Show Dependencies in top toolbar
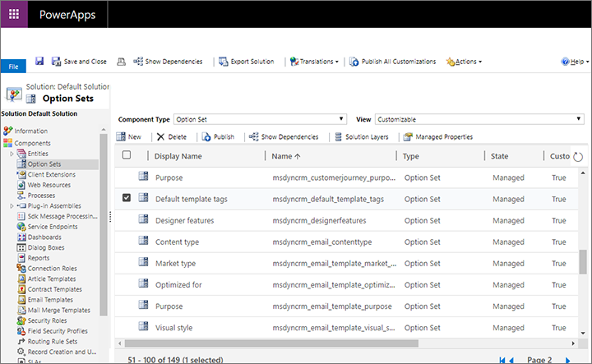This screenshot has height=364, width=592. 168,62
